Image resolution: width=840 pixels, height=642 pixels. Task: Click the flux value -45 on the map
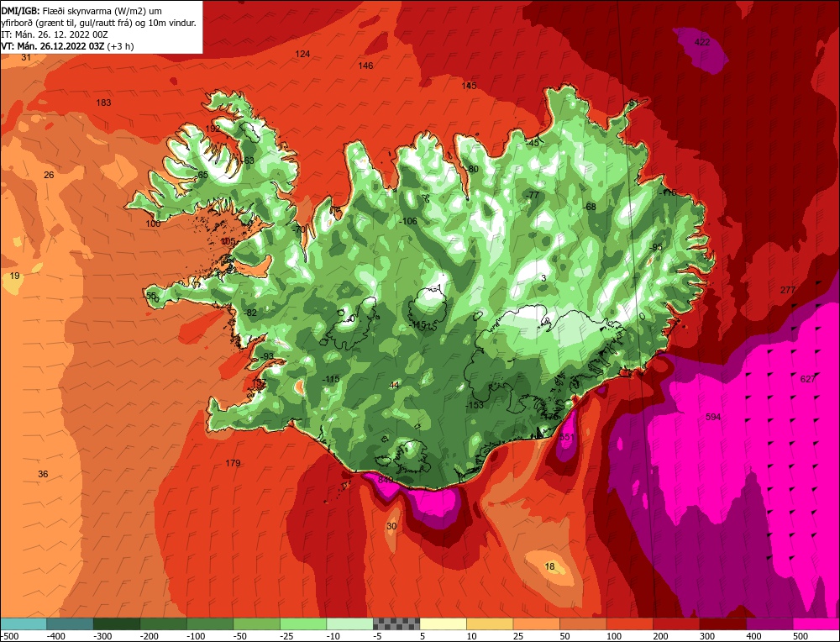(x=533, y=143)
